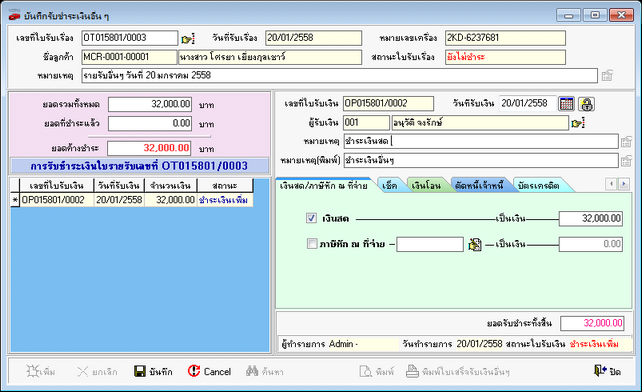
Task: Open withholding tax lookup icon
Action: click(x=475, y=245)
